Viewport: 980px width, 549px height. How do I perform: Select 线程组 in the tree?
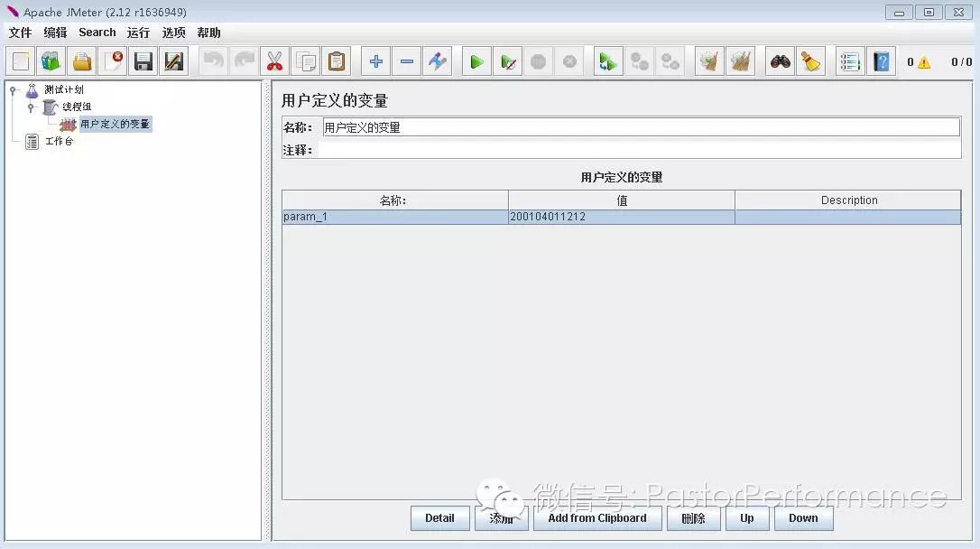76,107
